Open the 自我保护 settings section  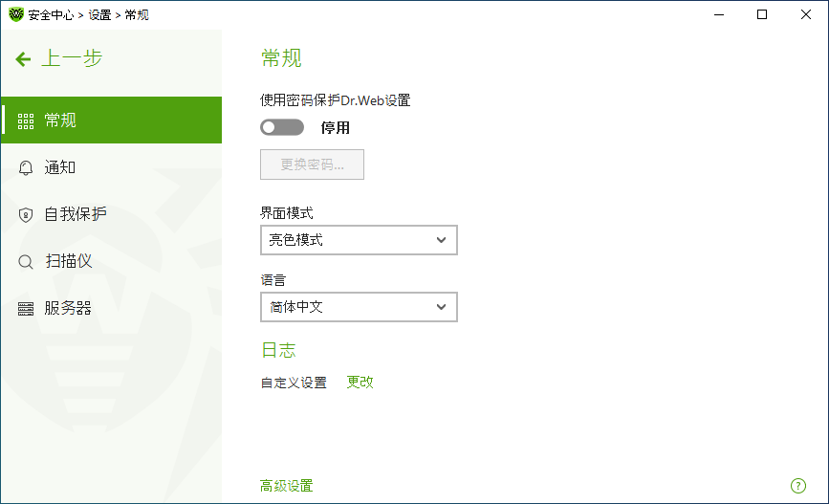click(x=111, y=214)
